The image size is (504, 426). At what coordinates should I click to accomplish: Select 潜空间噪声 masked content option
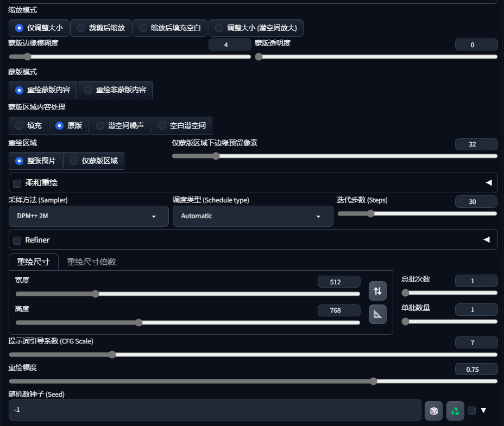coord(120,125)
